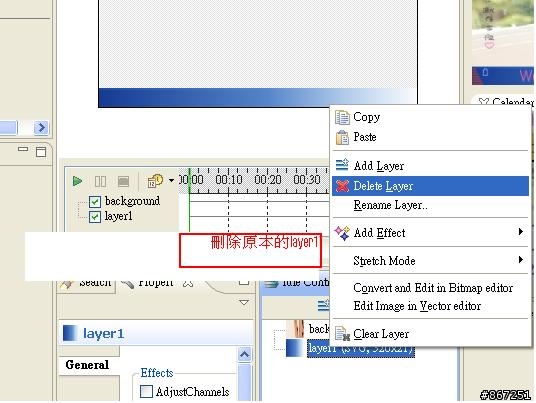The height and width of the screenshot is (403, 536).
Task: Select Edit Image in Vector editor
Action: point(430,306)
